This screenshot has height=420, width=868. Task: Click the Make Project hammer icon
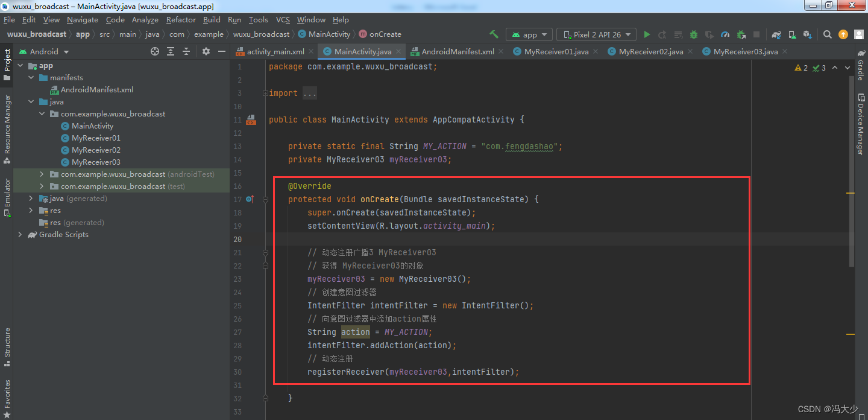click(494, 34)
